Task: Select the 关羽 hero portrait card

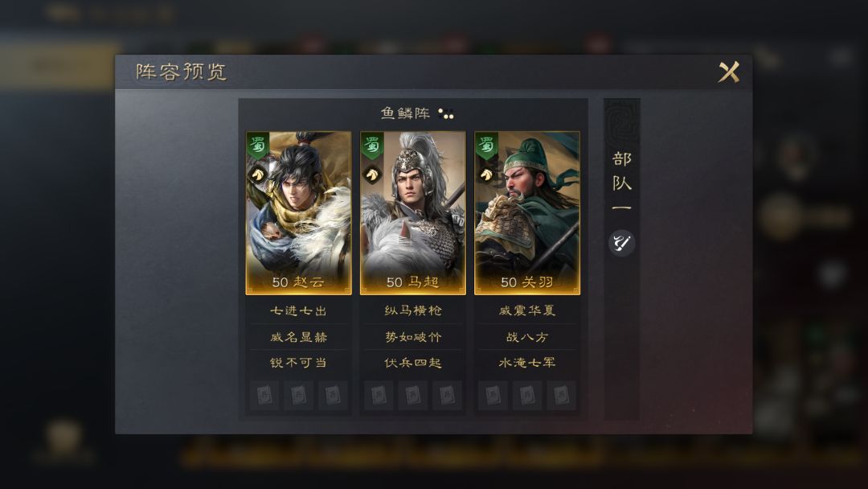Action: (527, 212)
